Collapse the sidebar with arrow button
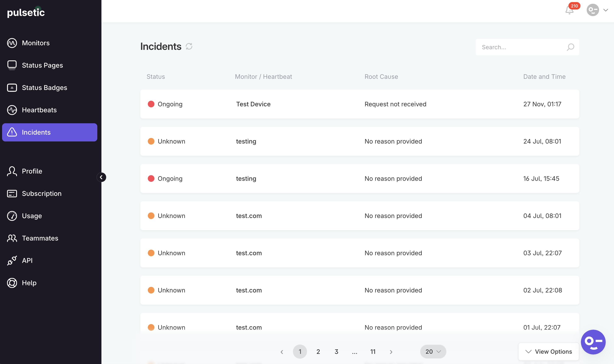 click(x=101, y=177)
